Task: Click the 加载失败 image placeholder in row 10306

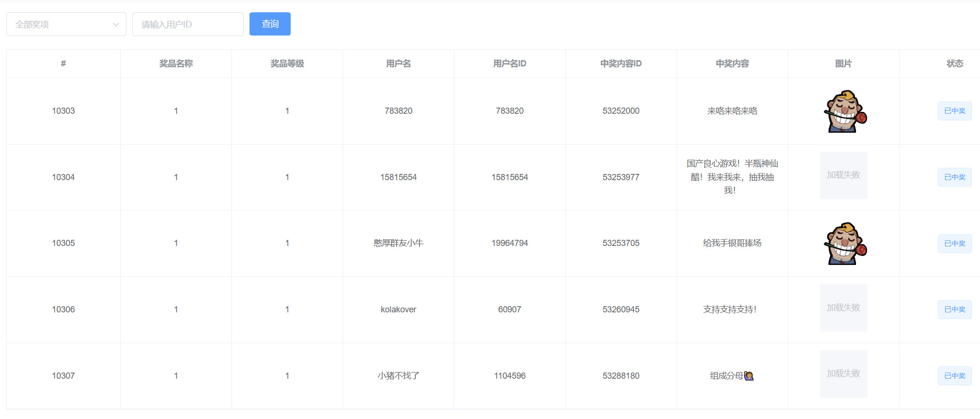Action: coord(844,308)
